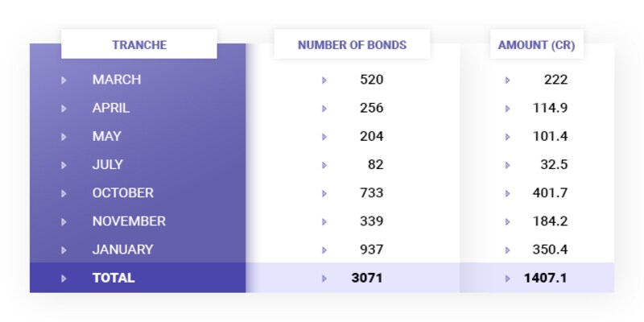Click the arrow icon beside TOTAL

click(64, 279)
